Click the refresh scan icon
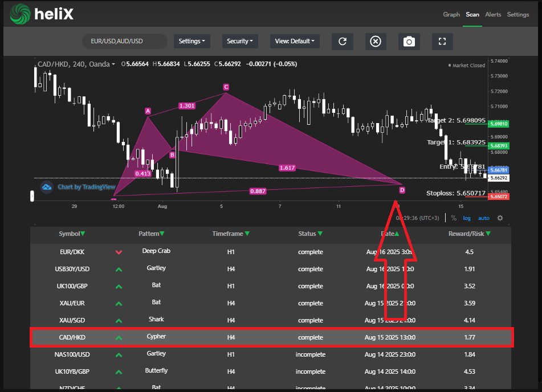Image resolution: width=542 pixels, height=392 pixels. point(343,41)
